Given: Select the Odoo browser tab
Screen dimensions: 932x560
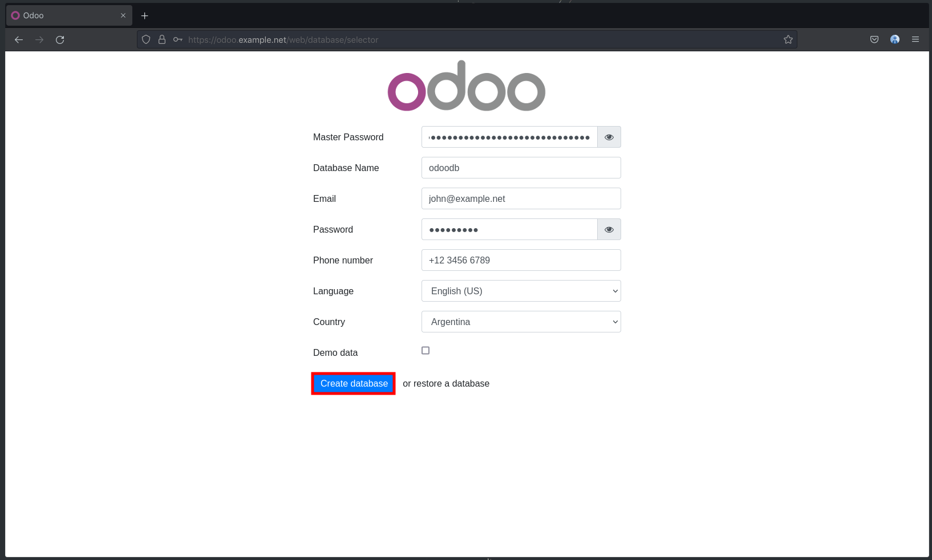Looking at the screenshot, I should (x=69, y=15).
